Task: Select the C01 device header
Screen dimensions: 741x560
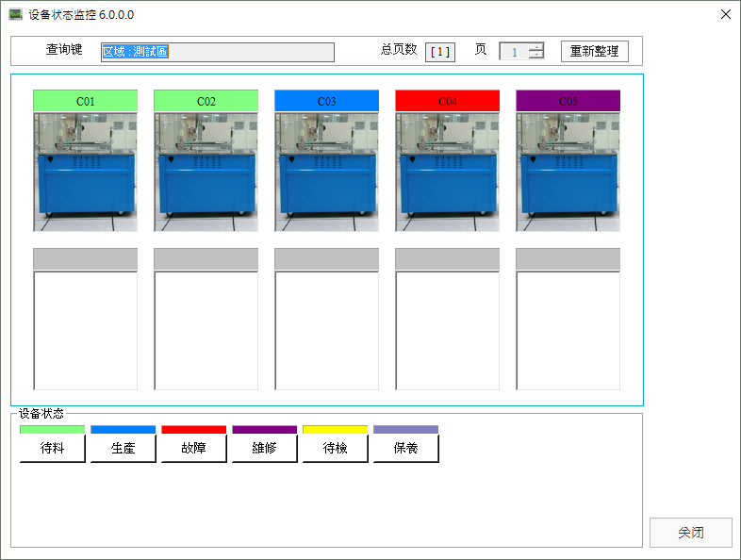Action: pos(86,101)
